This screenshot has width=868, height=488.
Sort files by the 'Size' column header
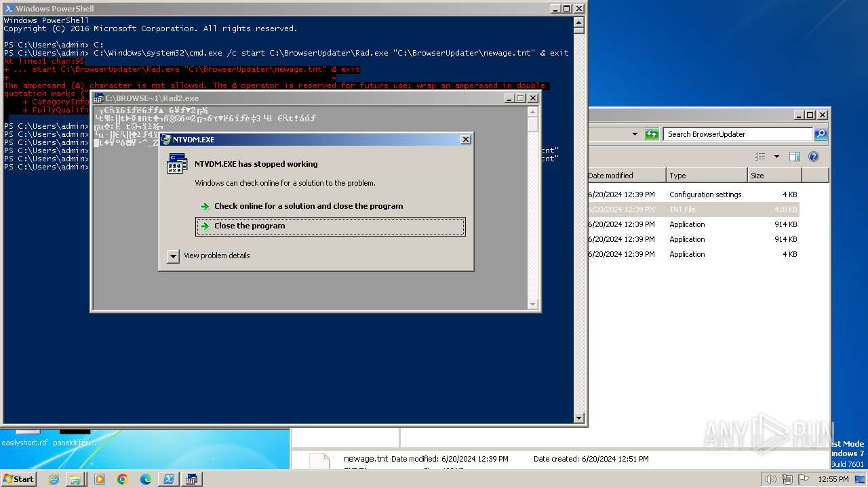tap(774, 176)
